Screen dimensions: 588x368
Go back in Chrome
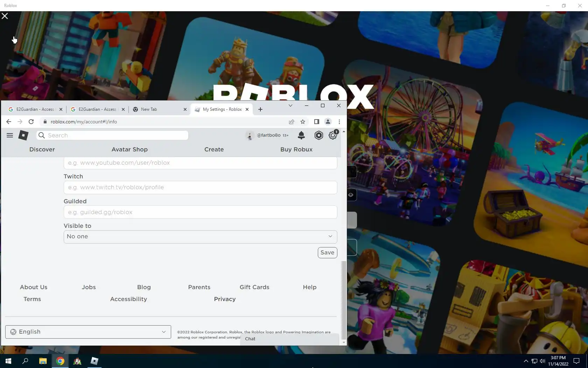coord(9,122)
